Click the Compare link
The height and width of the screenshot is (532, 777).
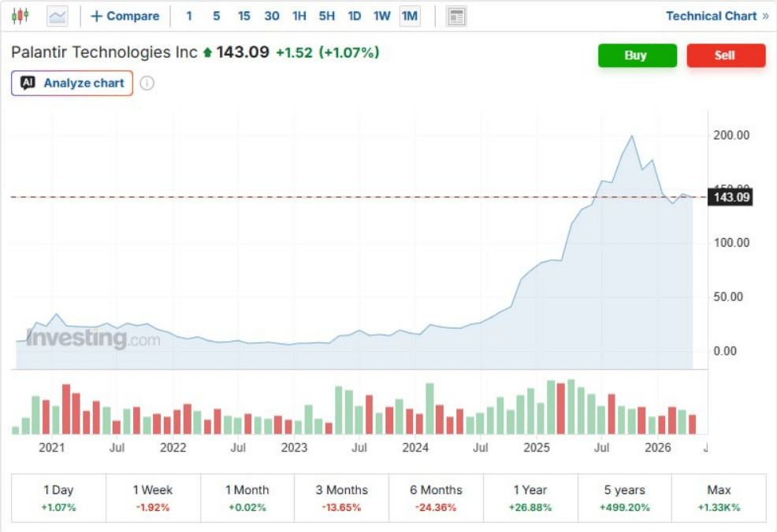[x=132, y=16]
